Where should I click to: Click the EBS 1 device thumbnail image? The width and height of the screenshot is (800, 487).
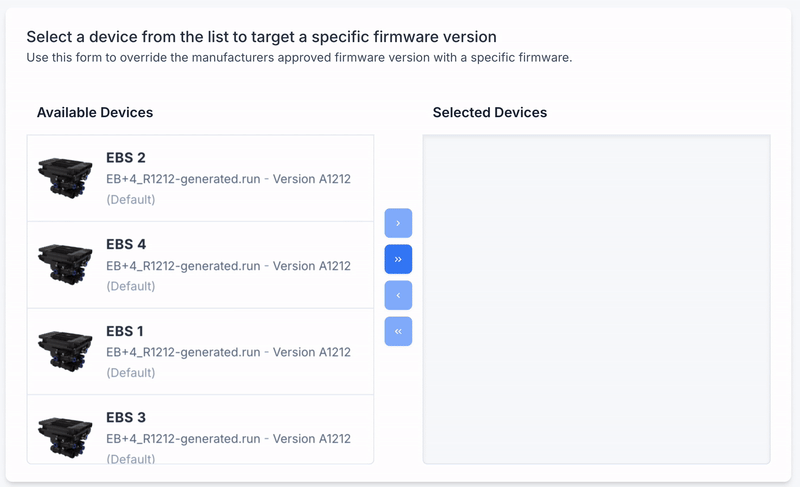[x=66, y=352]
